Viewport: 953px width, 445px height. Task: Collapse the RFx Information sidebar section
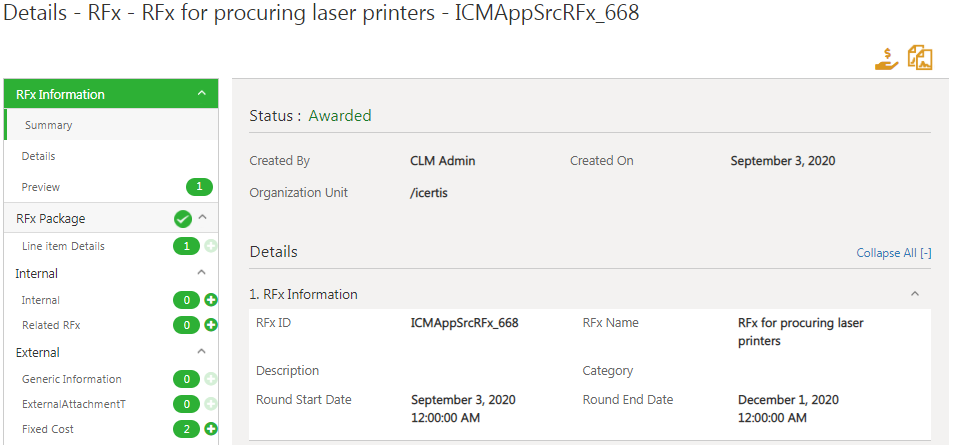[202, 94]
